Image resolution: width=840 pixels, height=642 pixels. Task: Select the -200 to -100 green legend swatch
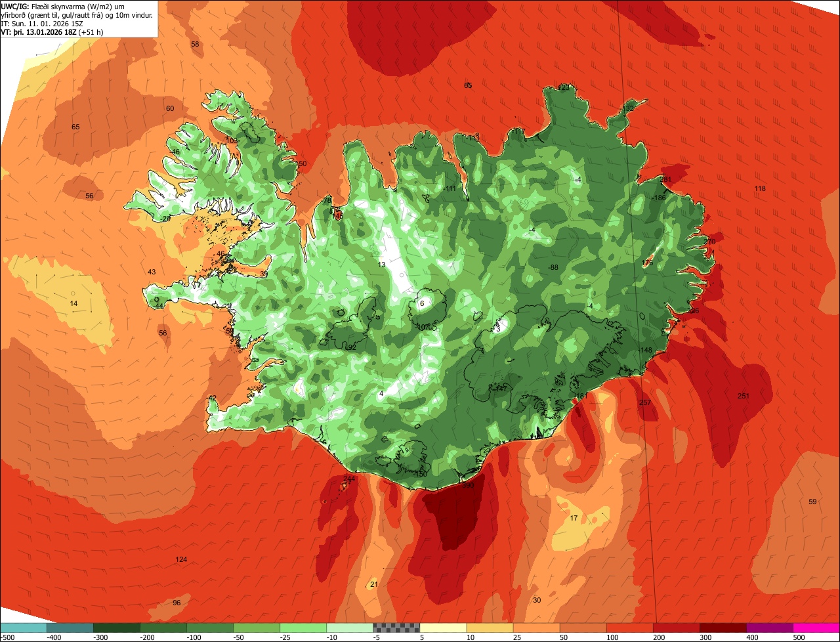[x=163, y=627]
